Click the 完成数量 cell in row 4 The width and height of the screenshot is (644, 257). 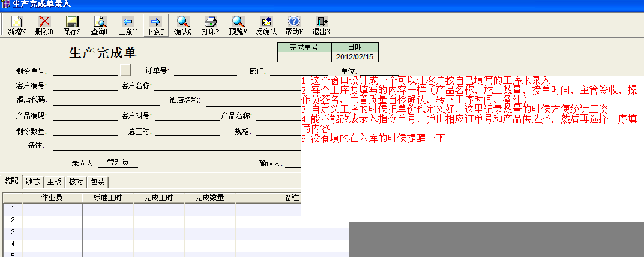[210, 245]
